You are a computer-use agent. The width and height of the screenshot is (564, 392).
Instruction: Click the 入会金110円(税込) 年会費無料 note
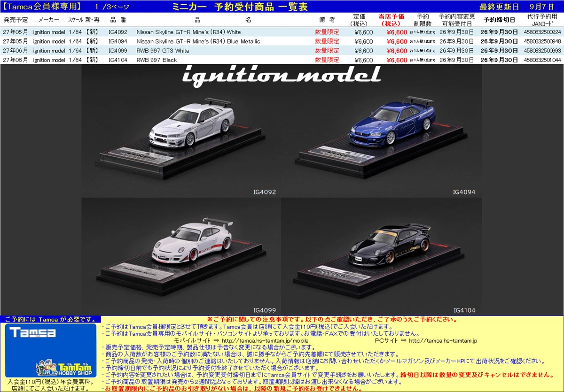[50, 382]
